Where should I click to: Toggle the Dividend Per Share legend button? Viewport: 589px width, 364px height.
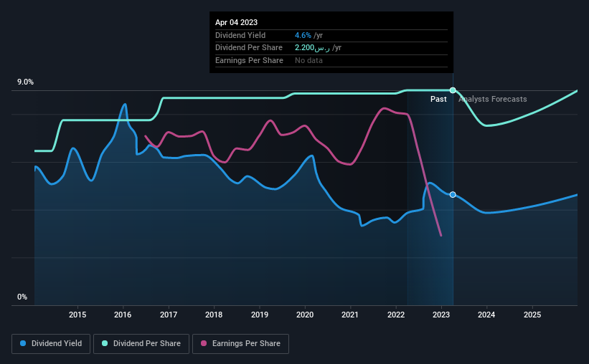coord(141,344)
